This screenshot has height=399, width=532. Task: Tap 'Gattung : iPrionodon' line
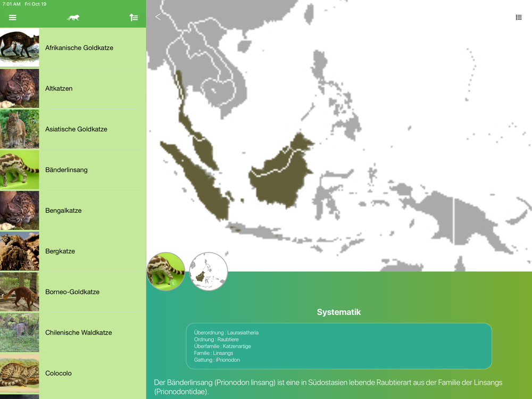click(x=217, y=360)
